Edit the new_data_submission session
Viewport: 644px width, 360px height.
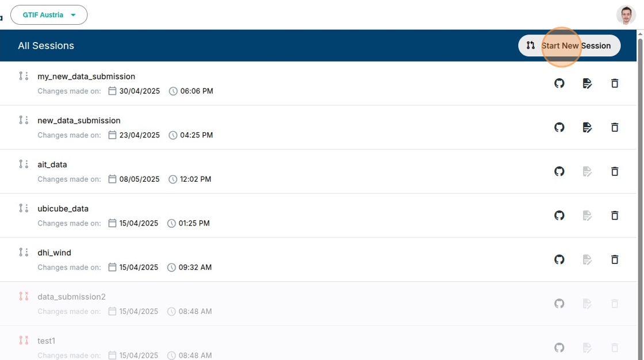pos(587,127)
